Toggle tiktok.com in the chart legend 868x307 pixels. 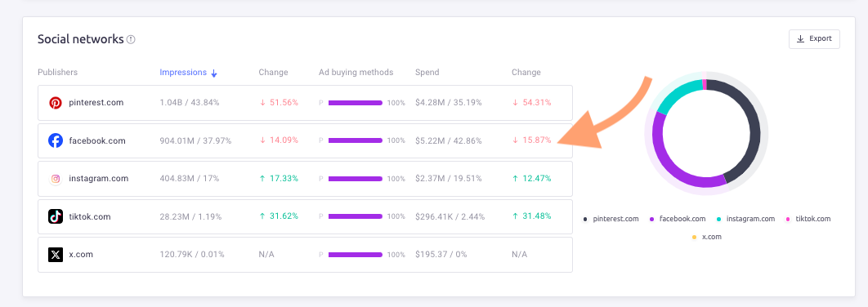(x=808, y=219)
